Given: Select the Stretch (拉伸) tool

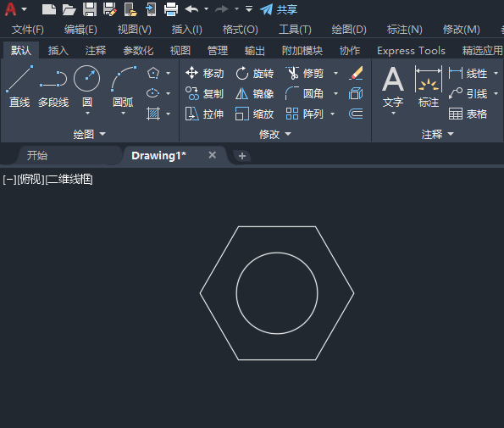Looking at the screenshot, I should click(204, 114).
